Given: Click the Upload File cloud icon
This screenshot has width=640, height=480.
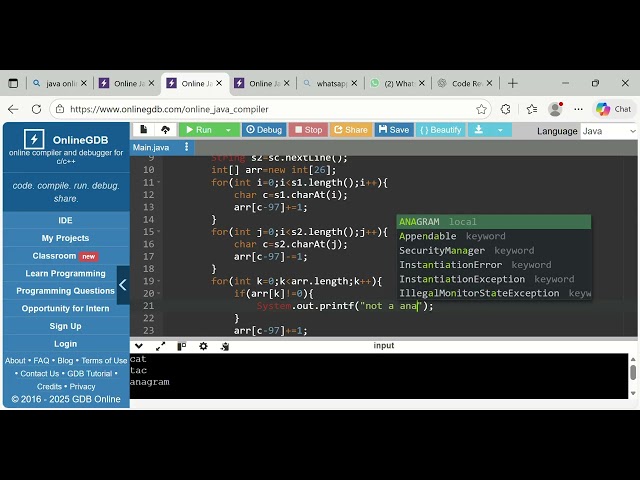Looking at the screenshot, I should coord(165,130).
